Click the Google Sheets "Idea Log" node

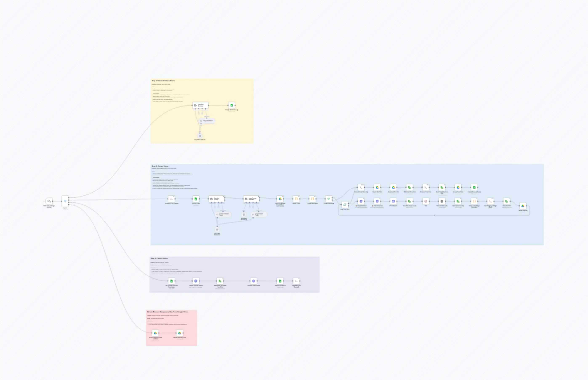pyautogui.click(x=231, y=105)
